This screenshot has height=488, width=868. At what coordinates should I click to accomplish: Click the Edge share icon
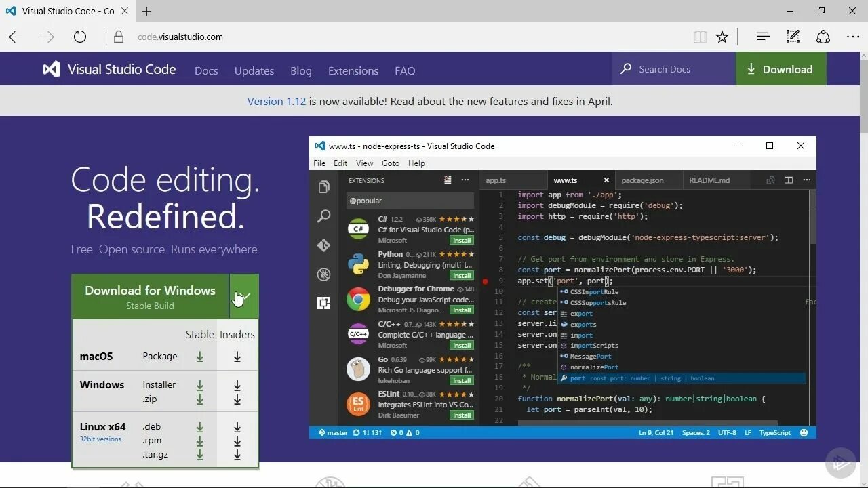823,37
